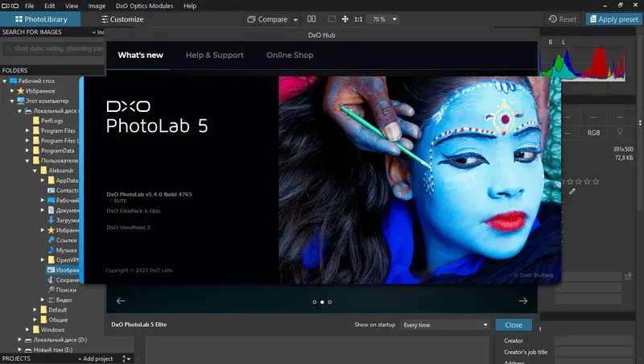Image resolution: width=644 pixels, height=364 pixels.
Task: Click the RGB channel readout
Action: [x=593, y=133]
